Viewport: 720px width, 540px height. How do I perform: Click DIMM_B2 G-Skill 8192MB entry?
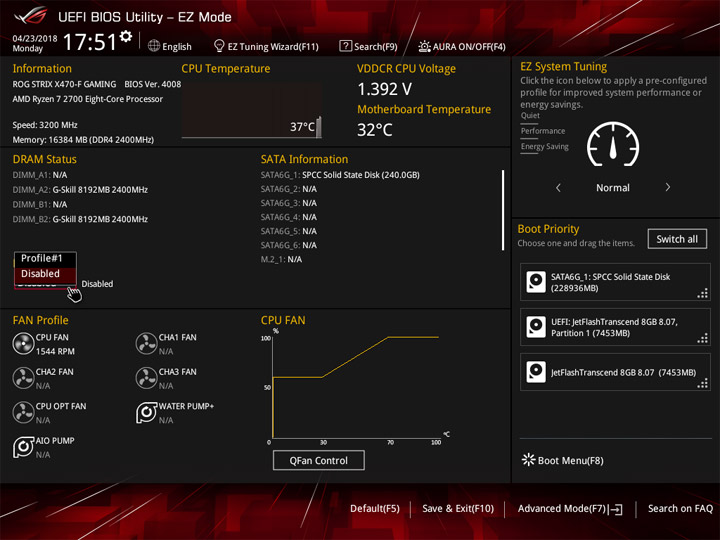pos(80,219)
